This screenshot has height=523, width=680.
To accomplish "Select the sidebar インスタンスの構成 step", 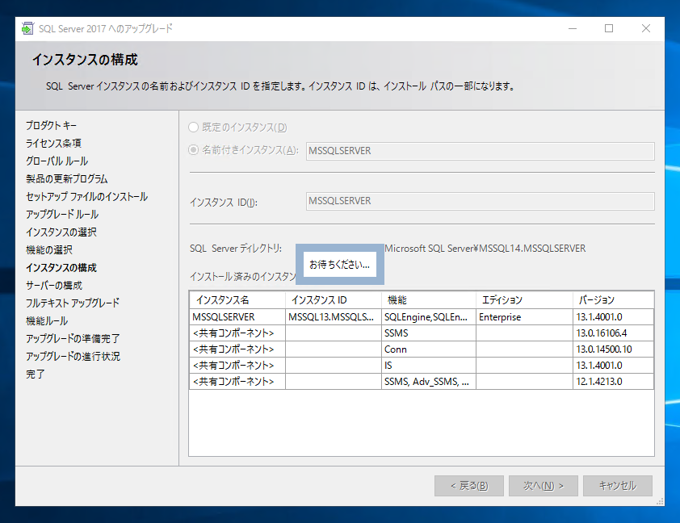I will [x=61, y=268].
